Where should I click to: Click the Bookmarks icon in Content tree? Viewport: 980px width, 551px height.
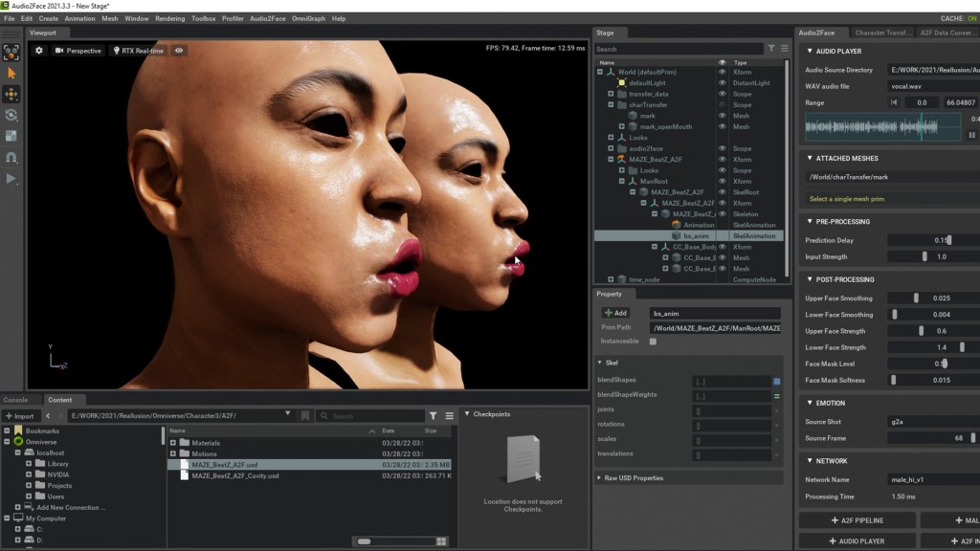point(19,430)
